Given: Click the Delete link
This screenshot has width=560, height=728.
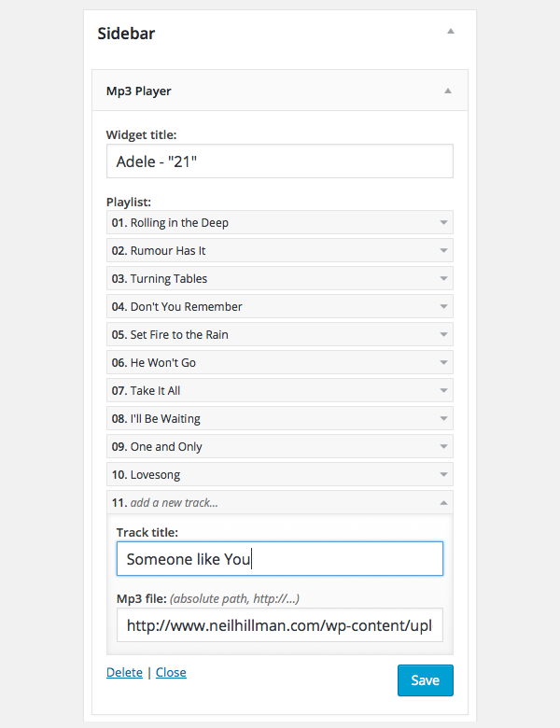Looking at the screenshot, I should [124, 672].
